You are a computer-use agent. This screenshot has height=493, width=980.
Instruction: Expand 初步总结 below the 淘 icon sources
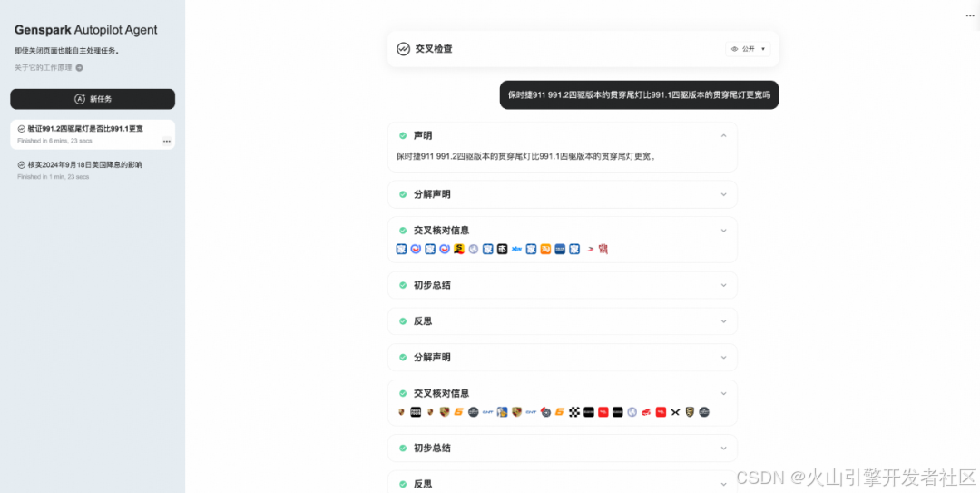[724, 285]
